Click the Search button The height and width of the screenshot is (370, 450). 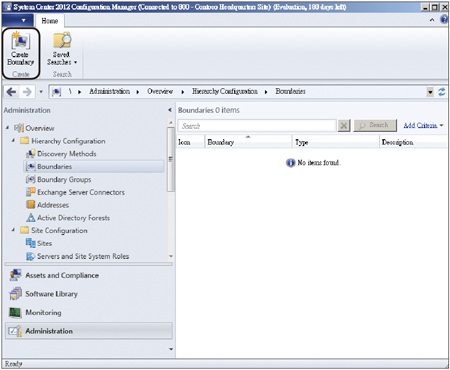375,125
